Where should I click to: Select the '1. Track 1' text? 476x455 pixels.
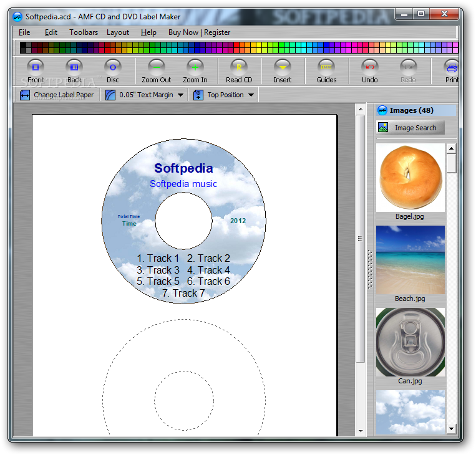coord(158,258)
